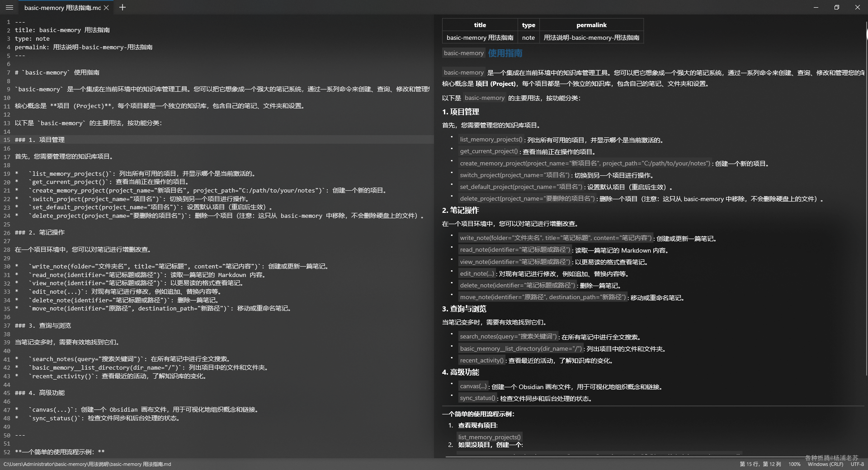Click '### 3. 查询与浏览' heading in editor
Screen dimensions: 868x470
click(43, 325)
